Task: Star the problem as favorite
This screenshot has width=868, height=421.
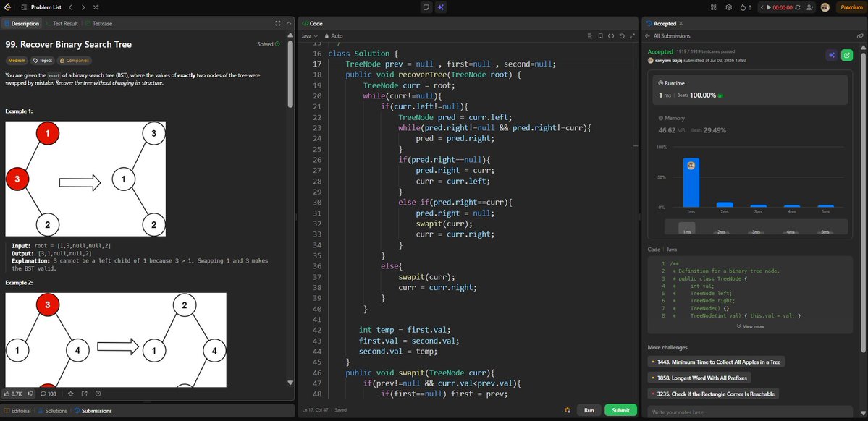Action: click(x=71, y=394)
